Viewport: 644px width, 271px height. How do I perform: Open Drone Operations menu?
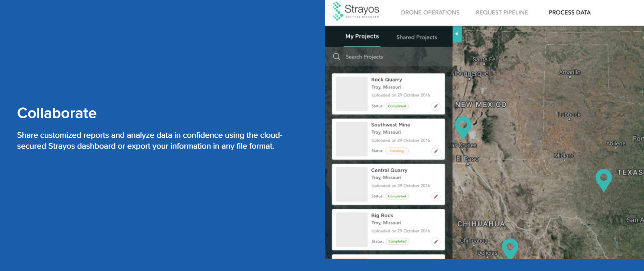(x=430, y=13)
